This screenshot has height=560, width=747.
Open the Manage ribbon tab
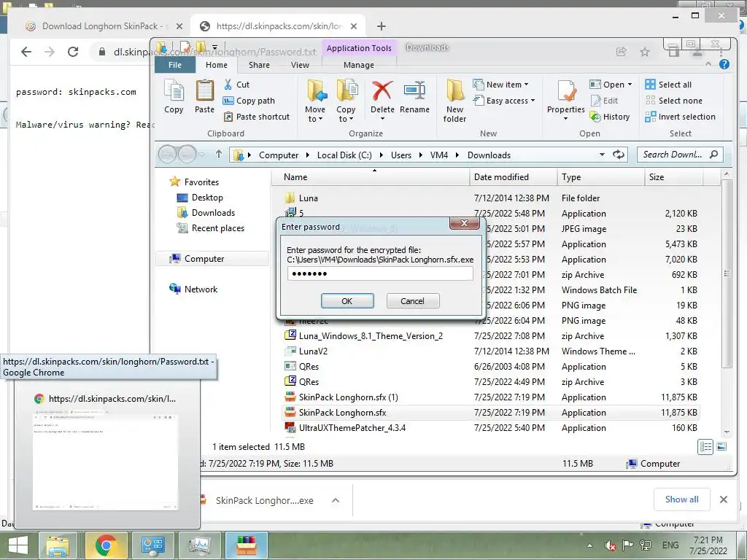click(359, 65)
